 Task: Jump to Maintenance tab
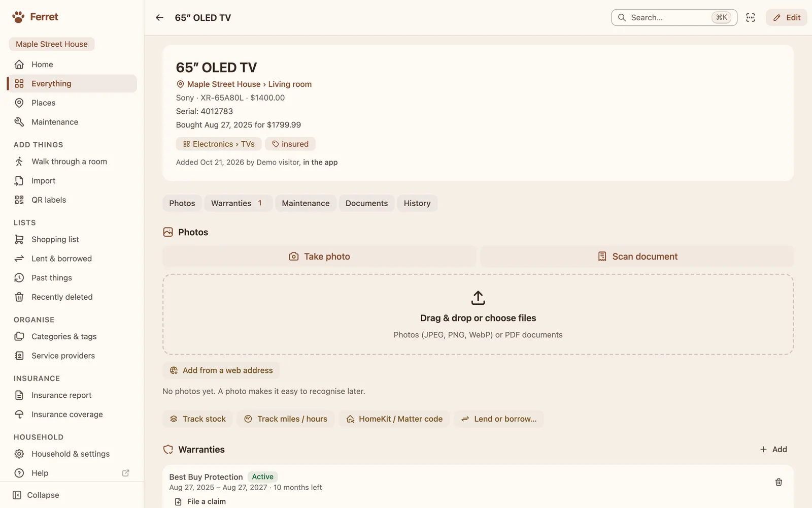tap(306, 203)
